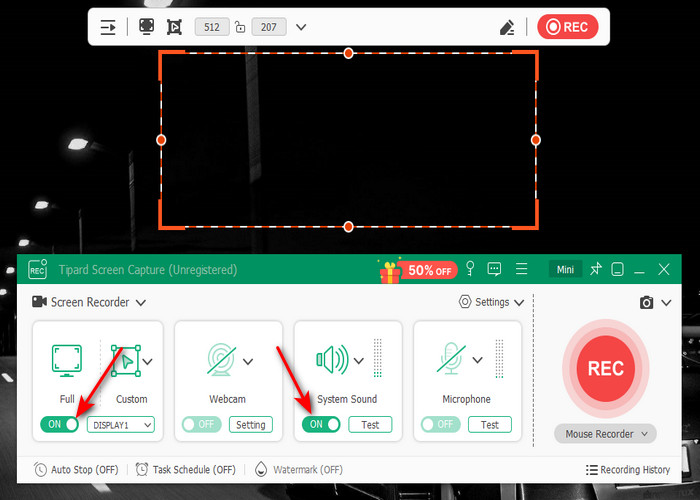Click the Tipard REC logo icon
Screen dimensions: 700x500
(38, 269)
